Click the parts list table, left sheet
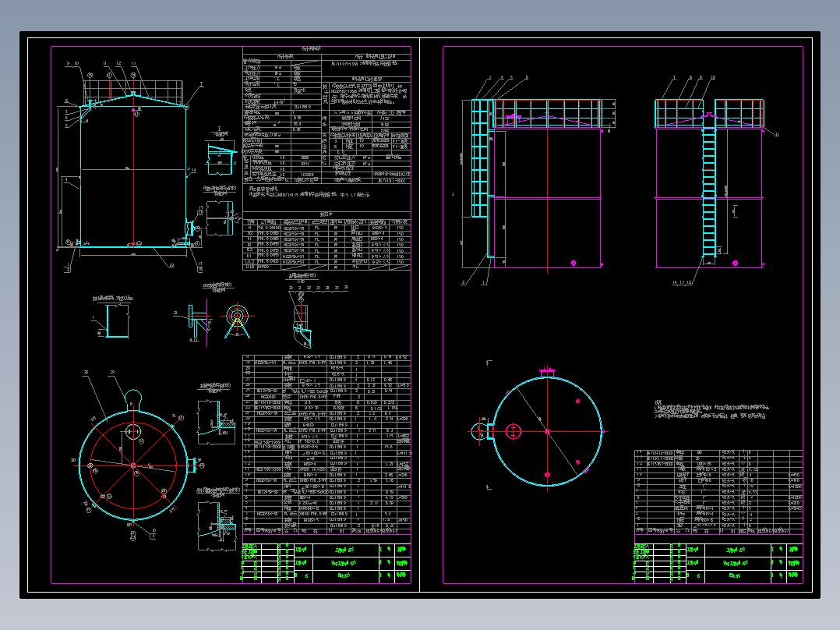 pyautogui.click(x=326, y=444)
